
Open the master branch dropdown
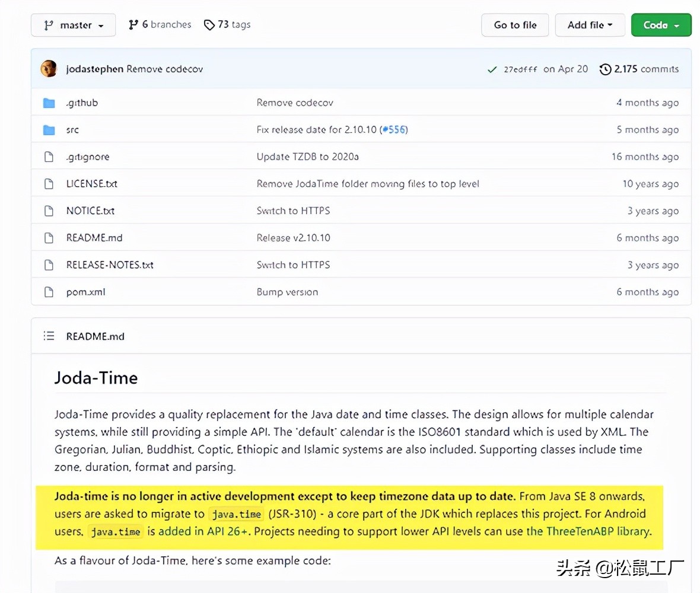73,25
